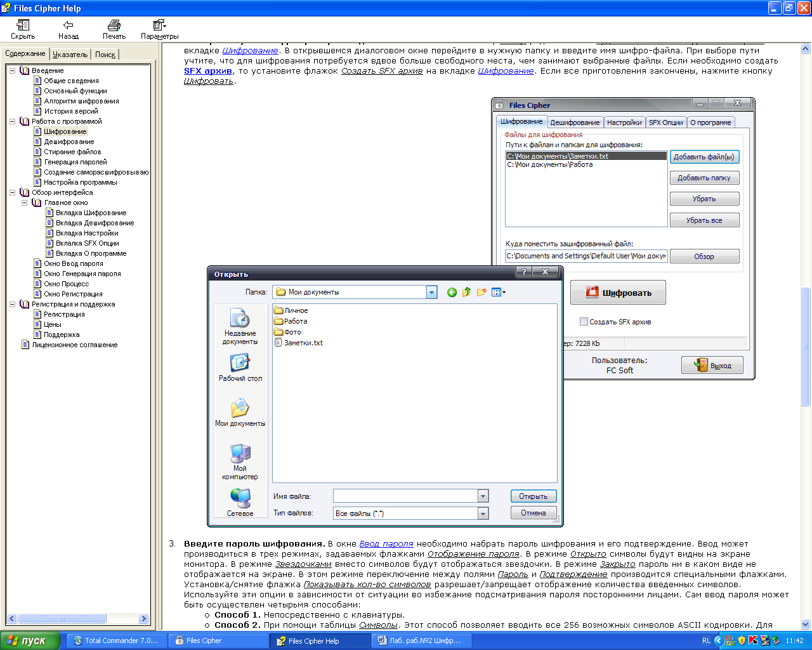This screenshot has height=650, width=812.
Task: Select the Мой компьютер place icon
Action: 240,461
